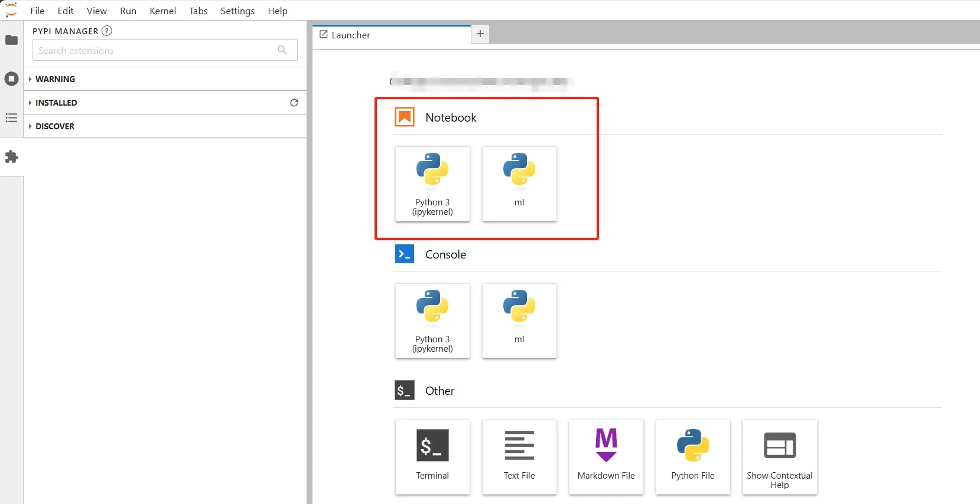The height and width of the screenshot is (504, 980).
Task: Open a Python 3 (ipykernel) console
Action: pos(432,321)
